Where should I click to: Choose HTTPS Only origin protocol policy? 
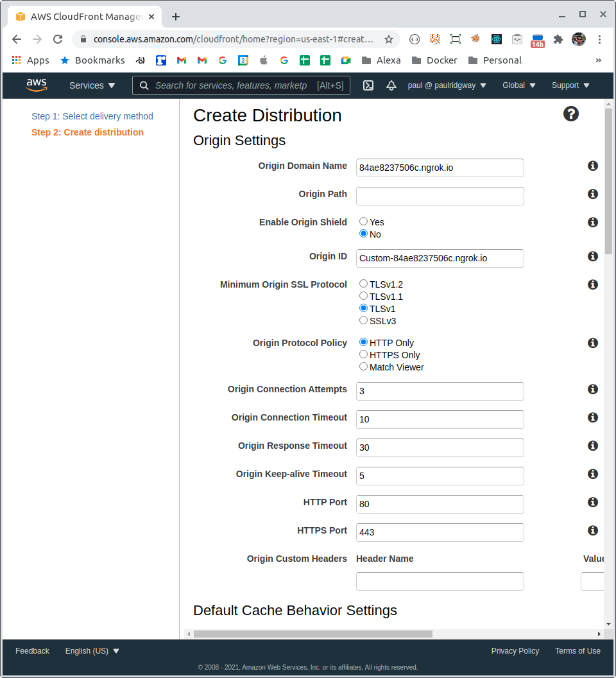click(364, 354)
